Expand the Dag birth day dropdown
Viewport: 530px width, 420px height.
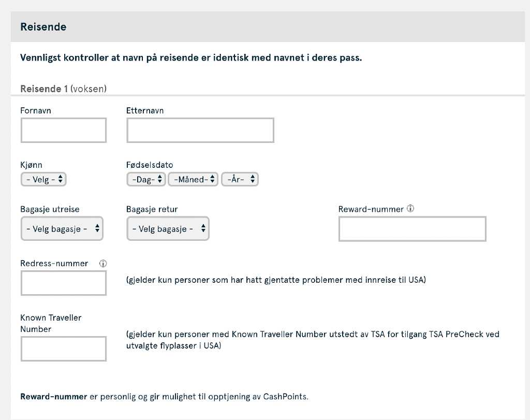(146, 180)
